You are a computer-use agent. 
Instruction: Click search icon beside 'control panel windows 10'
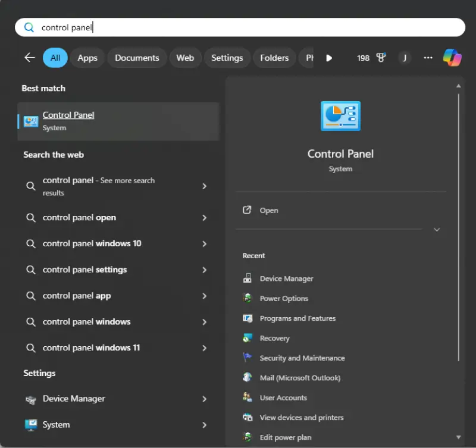click(x=31, y=243)
